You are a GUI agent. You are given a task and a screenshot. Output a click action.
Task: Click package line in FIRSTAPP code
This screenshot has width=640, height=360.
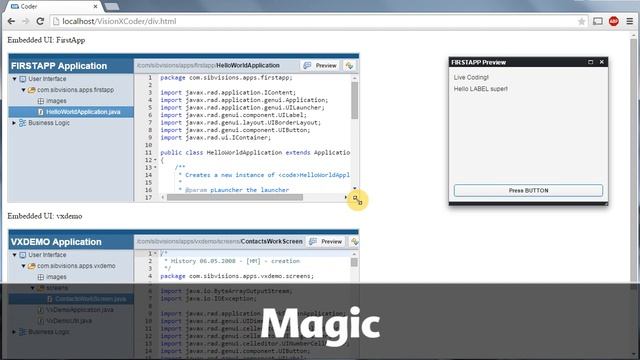click(x=226, y=78)
